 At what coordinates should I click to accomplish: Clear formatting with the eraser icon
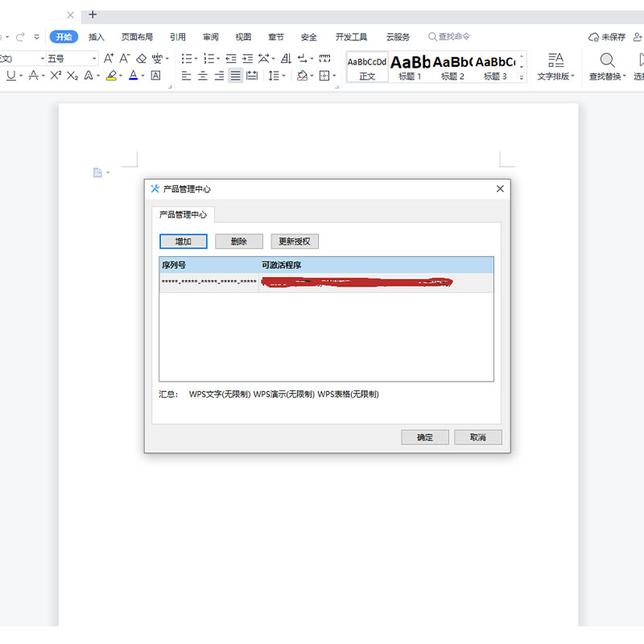coord(142,58)
